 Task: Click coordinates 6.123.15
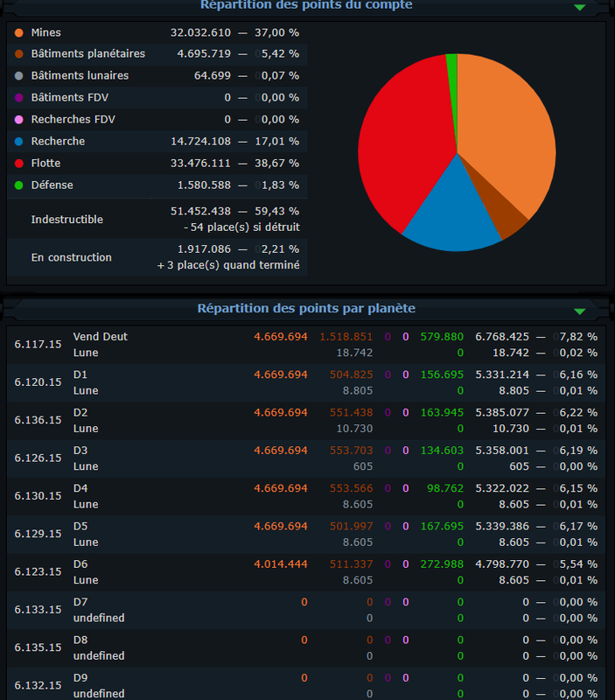coord(38,572)
